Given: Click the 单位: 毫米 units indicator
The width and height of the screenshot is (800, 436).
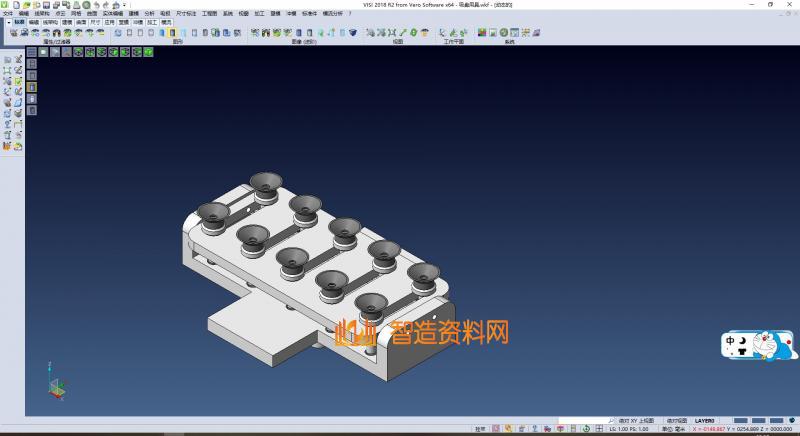Looking at the screenshot, I should [673, 429].
